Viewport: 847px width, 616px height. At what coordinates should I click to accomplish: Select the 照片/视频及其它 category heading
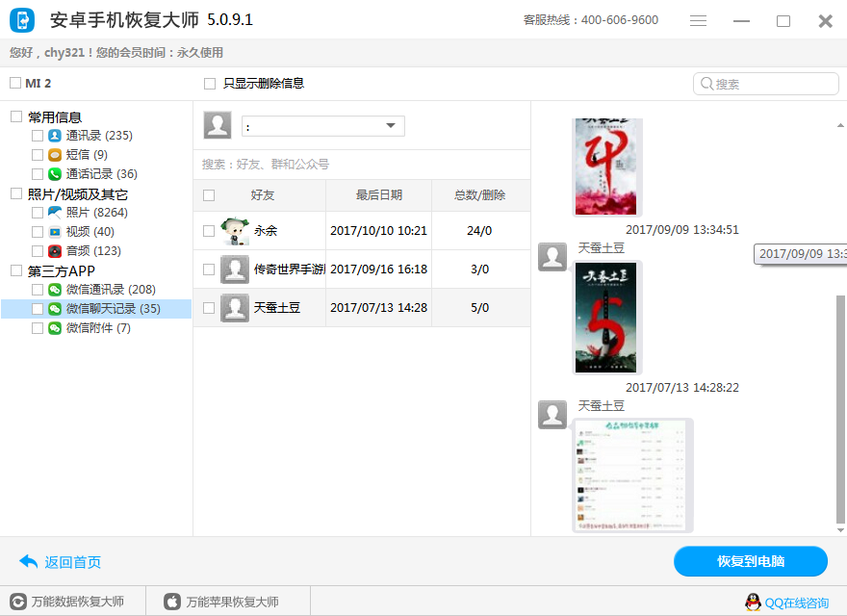[78, 194]
